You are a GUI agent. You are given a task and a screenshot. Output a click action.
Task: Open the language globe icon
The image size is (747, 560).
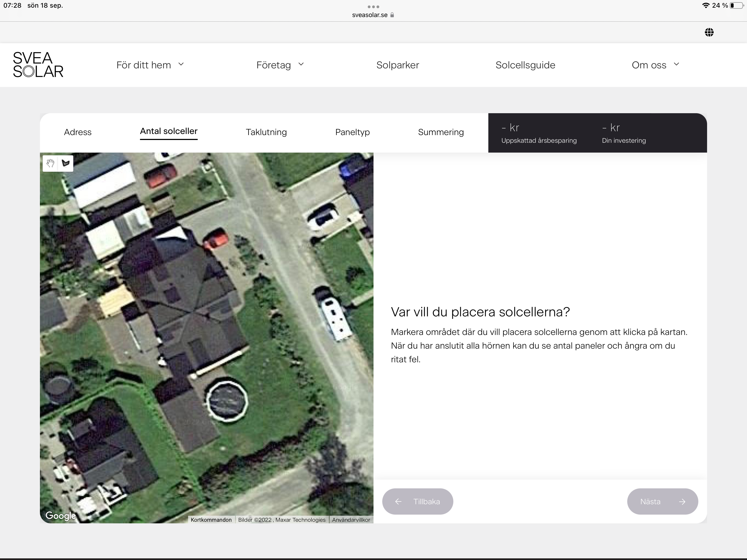[x=709, y=33]
